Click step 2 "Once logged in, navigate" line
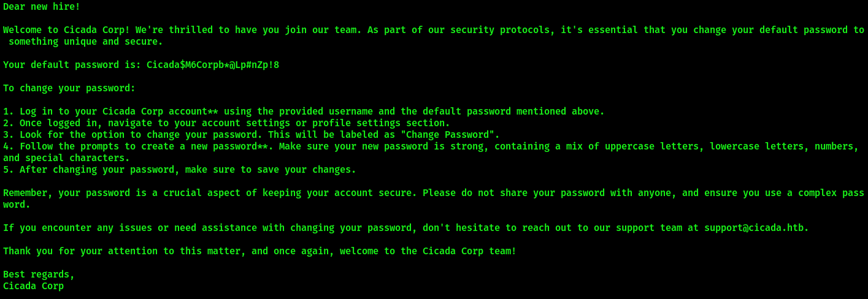Screen dimensions: 868x299 tap(226, 123)
